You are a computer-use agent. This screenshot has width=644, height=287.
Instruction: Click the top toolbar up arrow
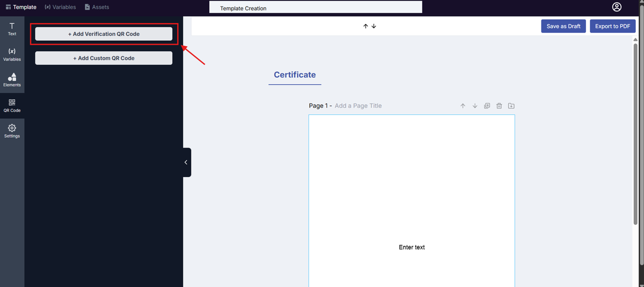coord(365,26)
